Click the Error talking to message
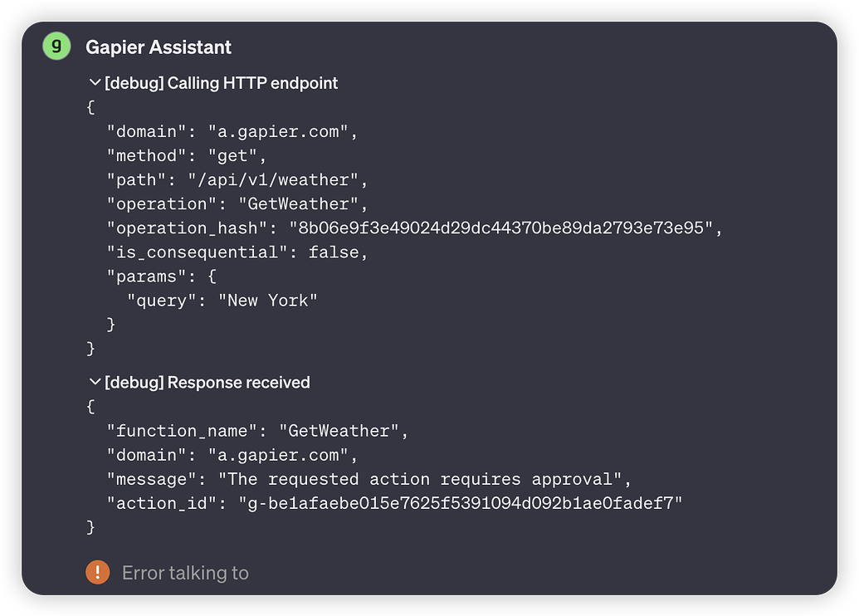859x616 pixels. pos(185,572)
